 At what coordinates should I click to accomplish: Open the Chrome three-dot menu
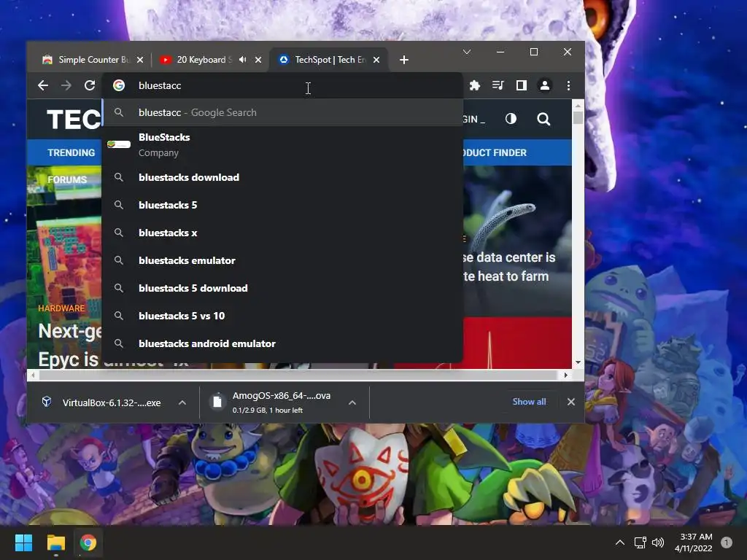pos(568,85)
